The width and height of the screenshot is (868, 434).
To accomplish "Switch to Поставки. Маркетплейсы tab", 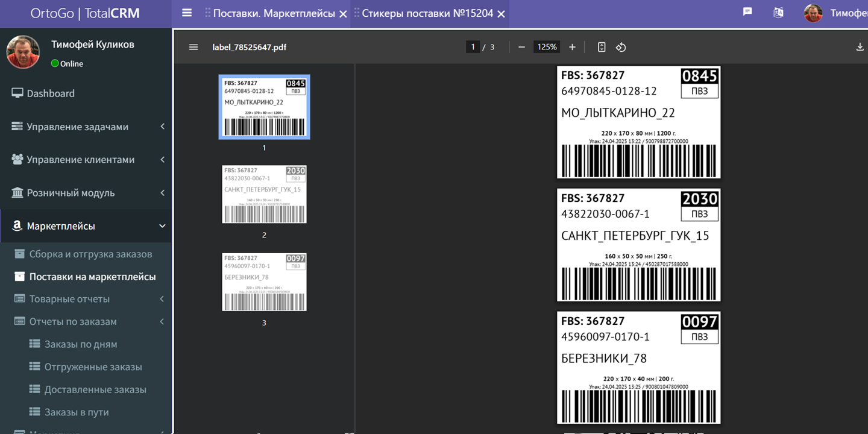I will 274,13.
